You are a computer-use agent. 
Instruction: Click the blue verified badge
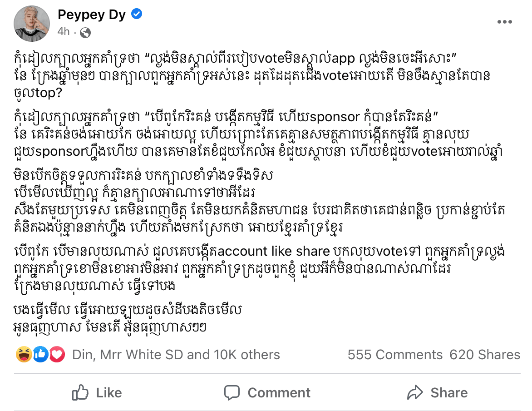click(x=137, y=15)
